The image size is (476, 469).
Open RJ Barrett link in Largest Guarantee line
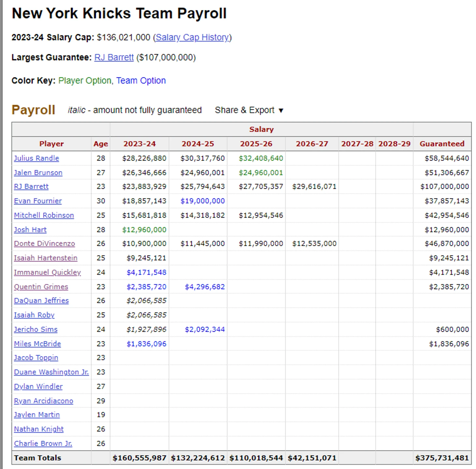[x=114, y=57]
